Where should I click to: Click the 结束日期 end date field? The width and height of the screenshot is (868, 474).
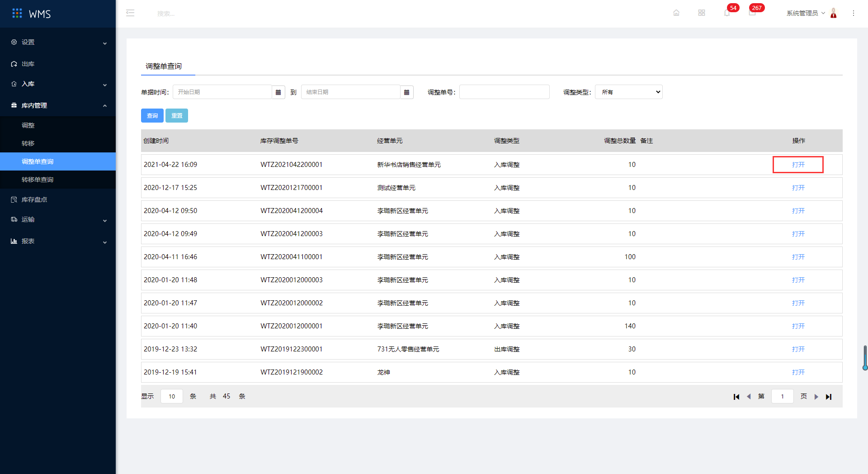tap(351, 92)
